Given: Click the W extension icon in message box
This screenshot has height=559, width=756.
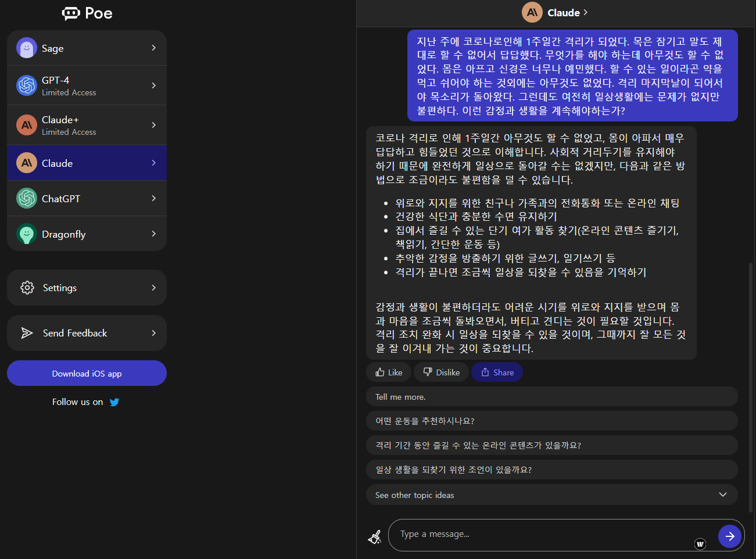Looking at the screenshot, I should click(700, 544).
